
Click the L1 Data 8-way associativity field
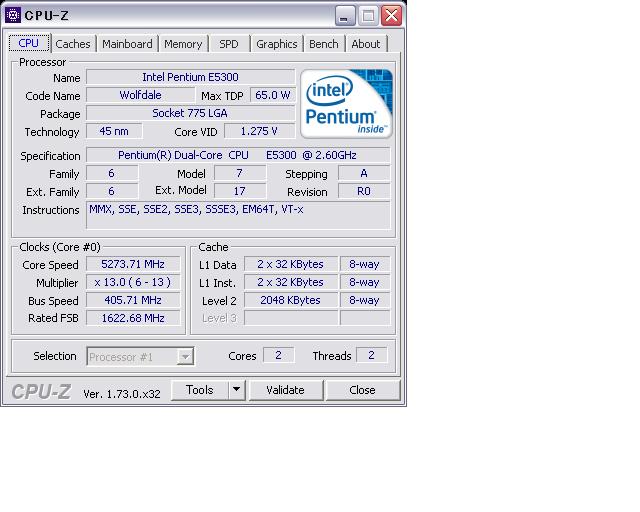click(365, 264)
